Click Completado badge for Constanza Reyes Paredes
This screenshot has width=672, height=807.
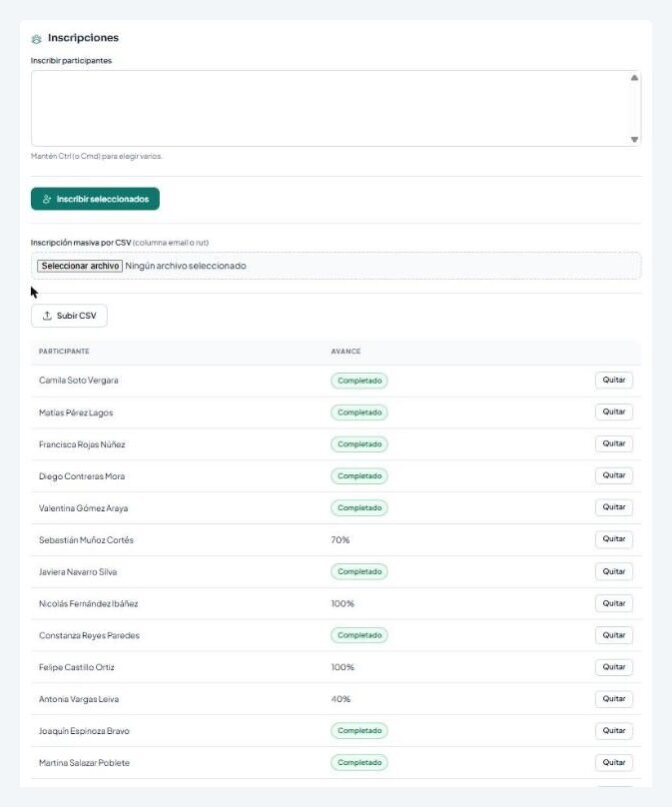point(359,635)
